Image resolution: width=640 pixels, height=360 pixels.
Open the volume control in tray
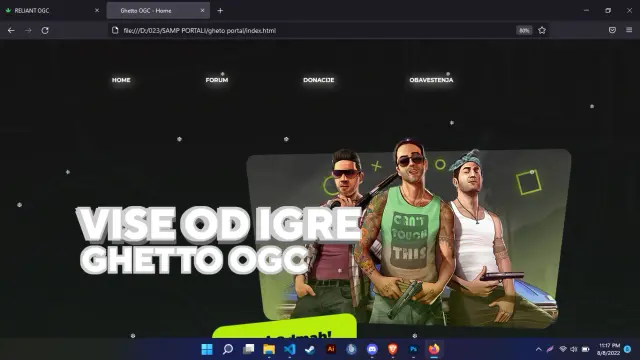(x=574, y=349)
